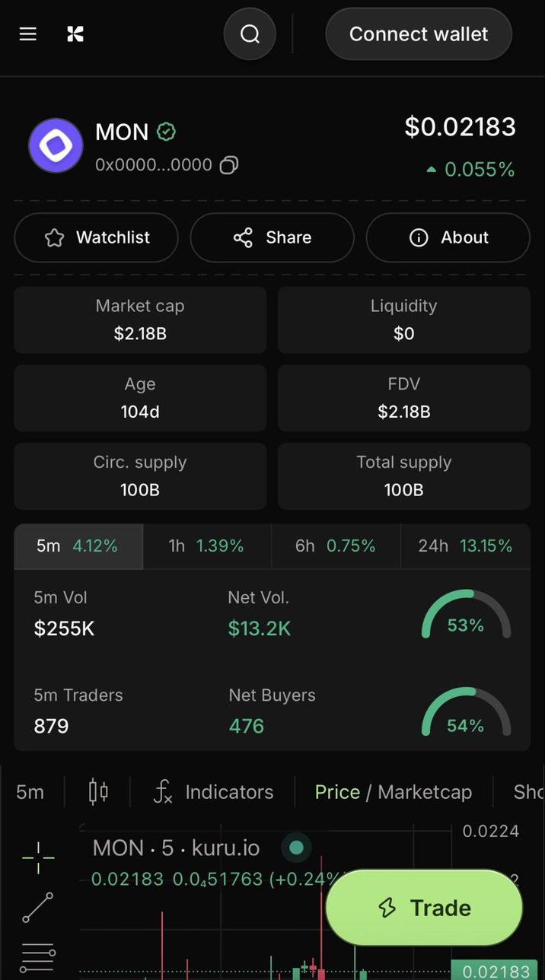Image resolution: width=545 pixels, height=980 pixels.
Task: Select the crosshair cursor tool
Action: 38,858
